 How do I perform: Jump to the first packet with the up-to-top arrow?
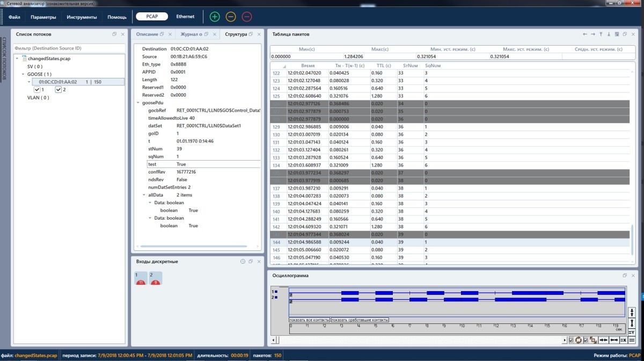tap(601, 34)
